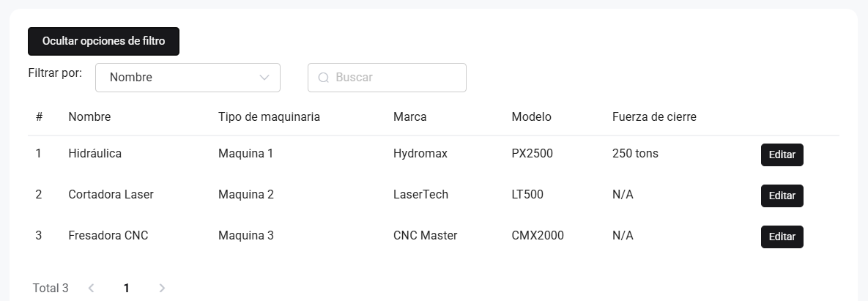868x301 pixels.
Task: Edit the Hidráulica machine row
Action: [x=782, y=155]
